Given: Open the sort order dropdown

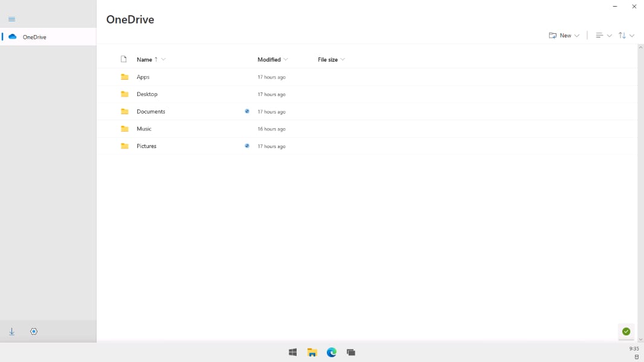Looking at the screenshot, I should tap(626, 36).
